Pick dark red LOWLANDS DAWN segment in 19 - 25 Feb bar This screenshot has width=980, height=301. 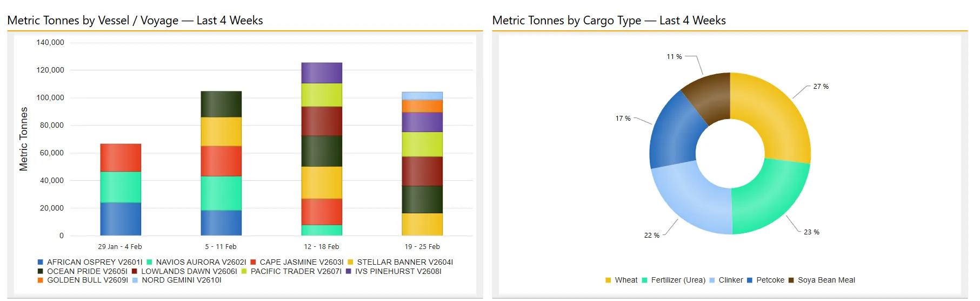(422, 172)
